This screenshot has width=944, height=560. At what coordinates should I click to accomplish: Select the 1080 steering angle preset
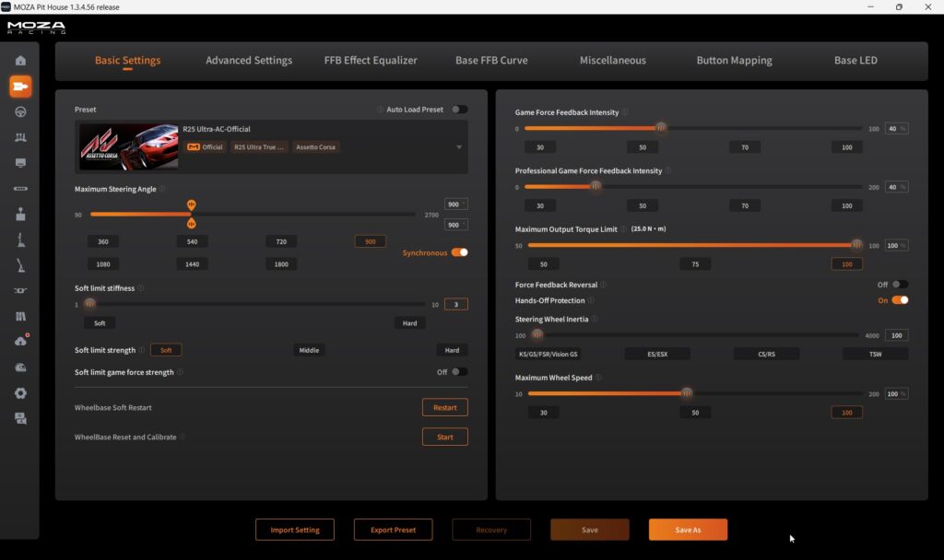102,264
